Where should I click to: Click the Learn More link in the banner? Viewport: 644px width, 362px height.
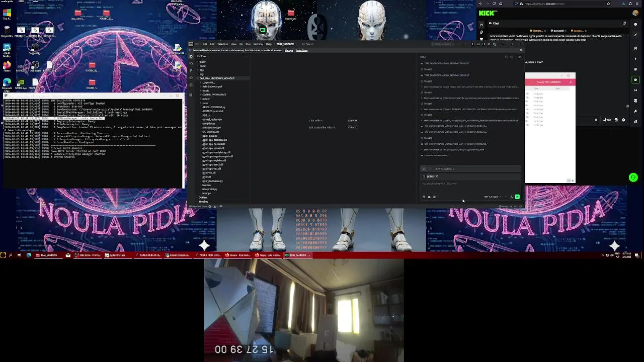coord(302,50)
